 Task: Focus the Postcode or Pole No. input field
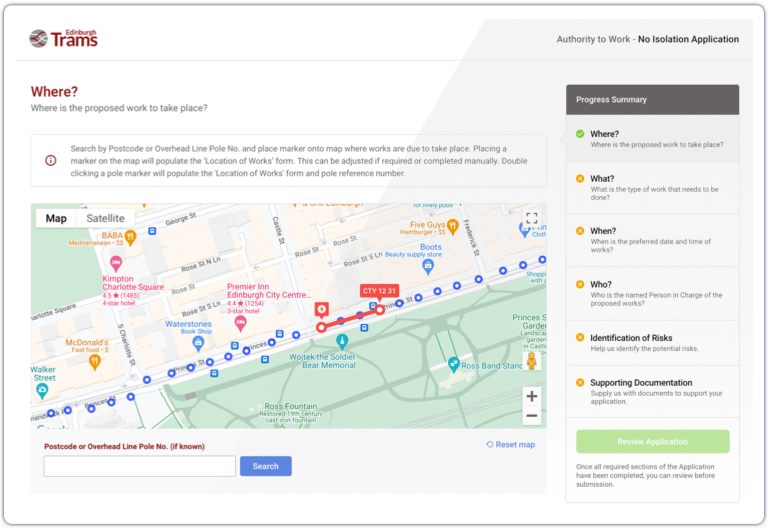(140, 466)
